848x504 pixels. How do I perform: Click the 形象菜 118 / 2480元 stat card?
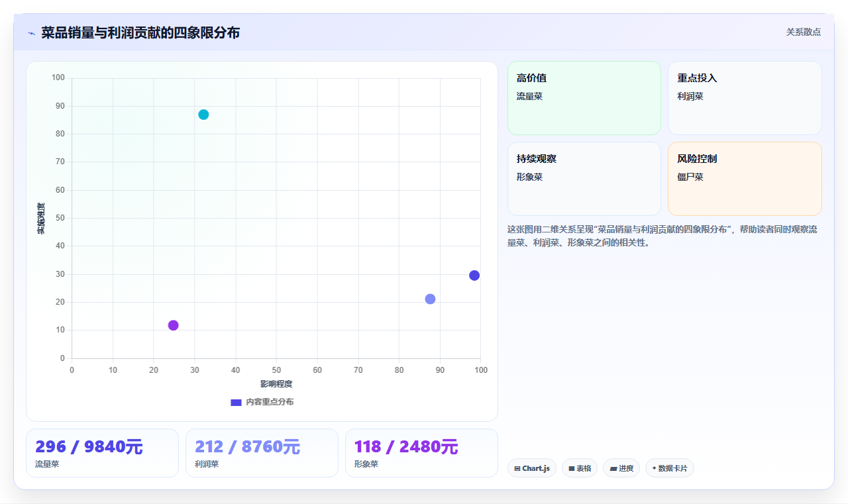421,453
